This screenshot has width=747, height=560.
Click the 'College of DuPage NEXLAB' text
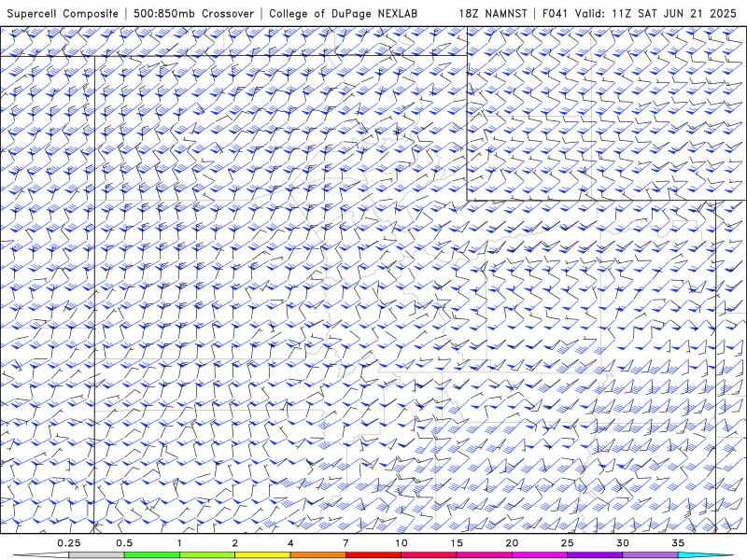(343, 13)
